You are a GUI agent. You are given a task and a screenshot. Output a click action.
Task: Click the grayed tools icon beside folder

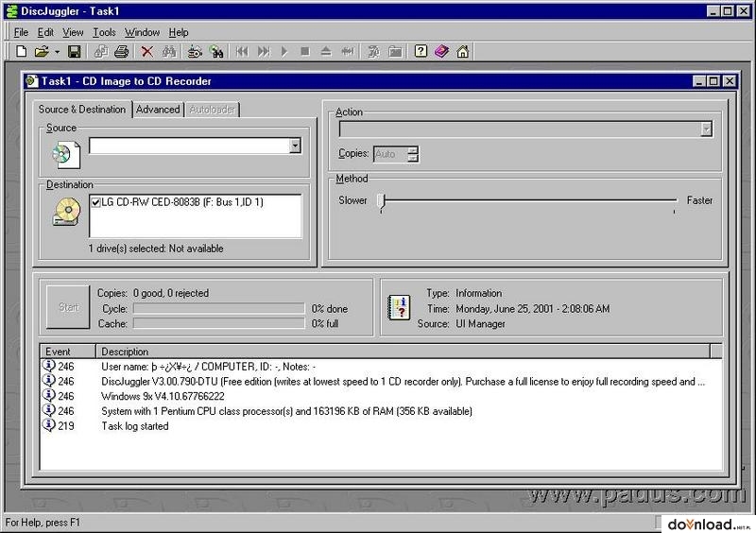[373, 51]
